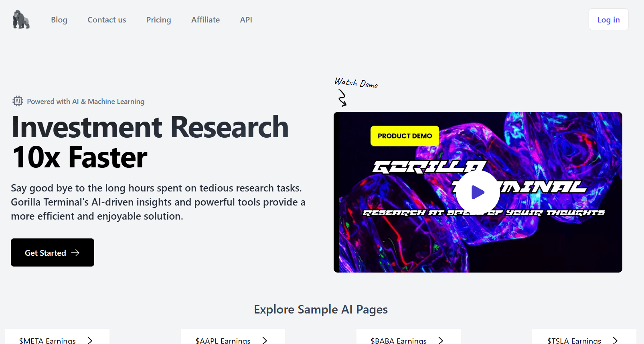Play the product demo video
This screenshot has height=344, width=644.
click(478, 192)
